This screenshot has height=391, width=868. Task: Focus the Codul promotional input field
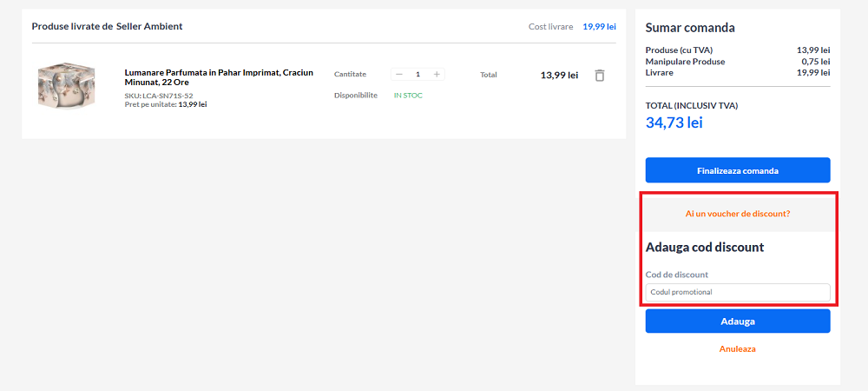[737, 292]
